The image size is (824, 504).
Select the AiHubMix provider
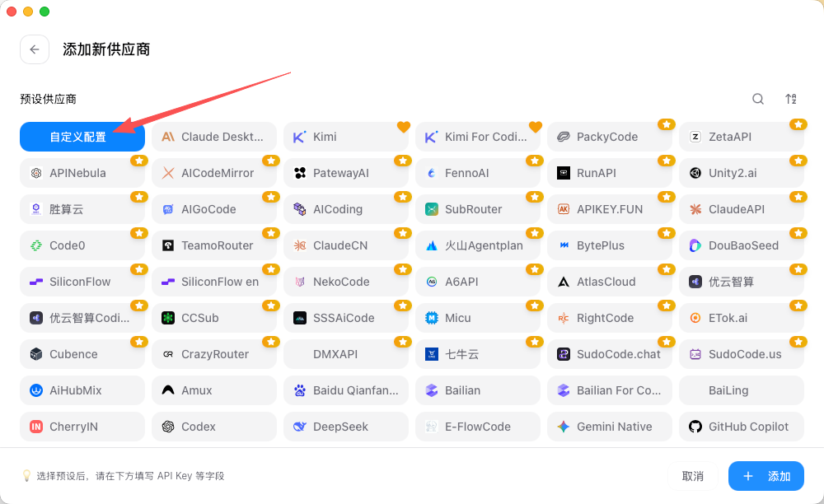point(82,390)
